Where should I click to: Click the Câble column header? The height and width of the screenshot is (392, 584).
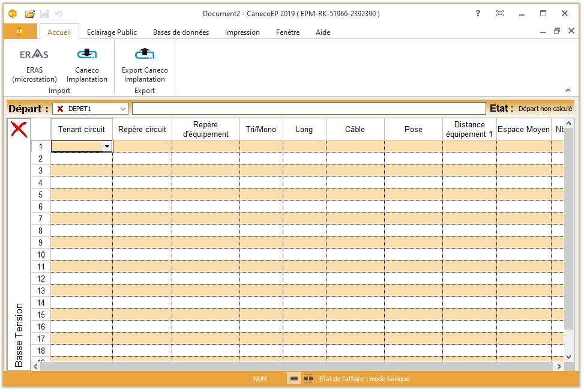[x=355, y=129]
